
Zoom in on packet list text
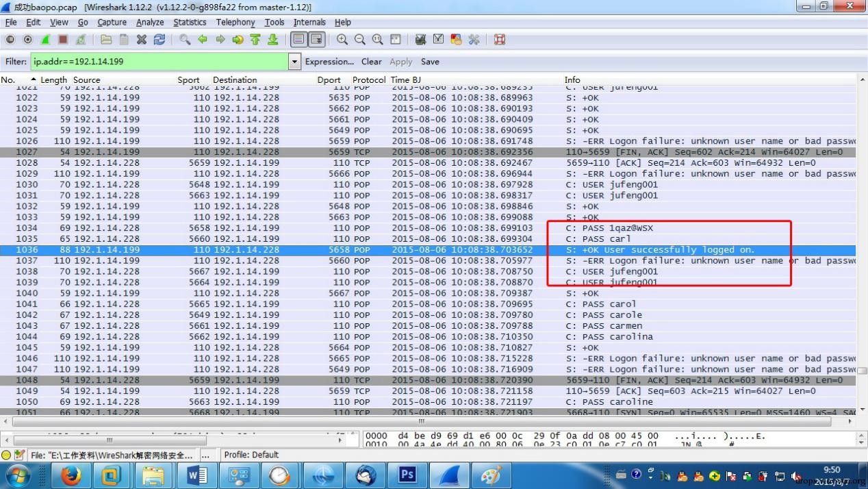tap(342, 40)
